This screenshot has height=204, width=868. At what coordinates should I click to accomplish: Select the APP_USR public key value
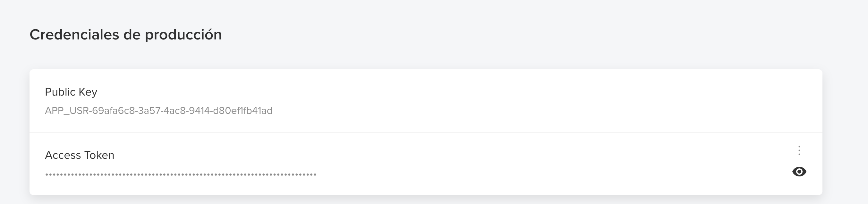(x=159, y=111)
